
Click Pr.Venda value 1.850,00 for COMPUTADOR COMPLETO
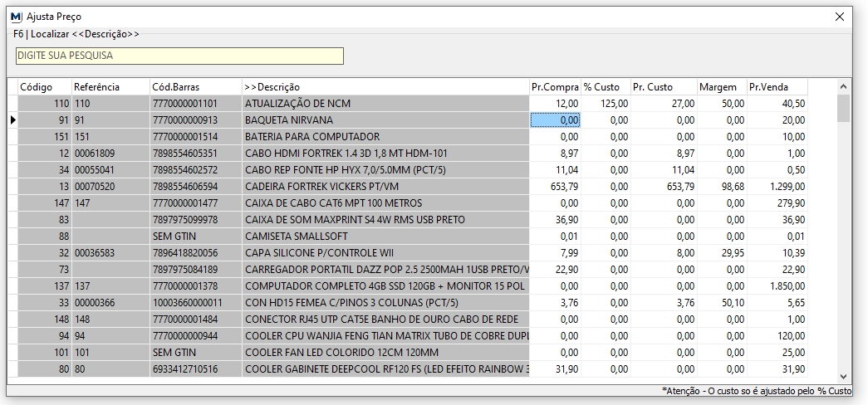coord(784,286)
